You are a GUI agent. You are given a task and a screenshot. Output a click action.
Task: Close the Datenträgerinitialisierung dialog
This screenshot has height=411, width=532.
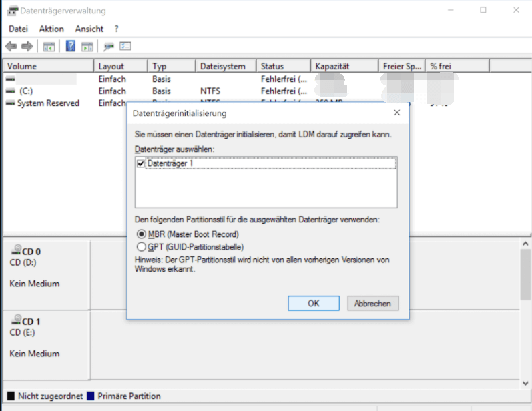pyautogui.click(x=397, y=113)
